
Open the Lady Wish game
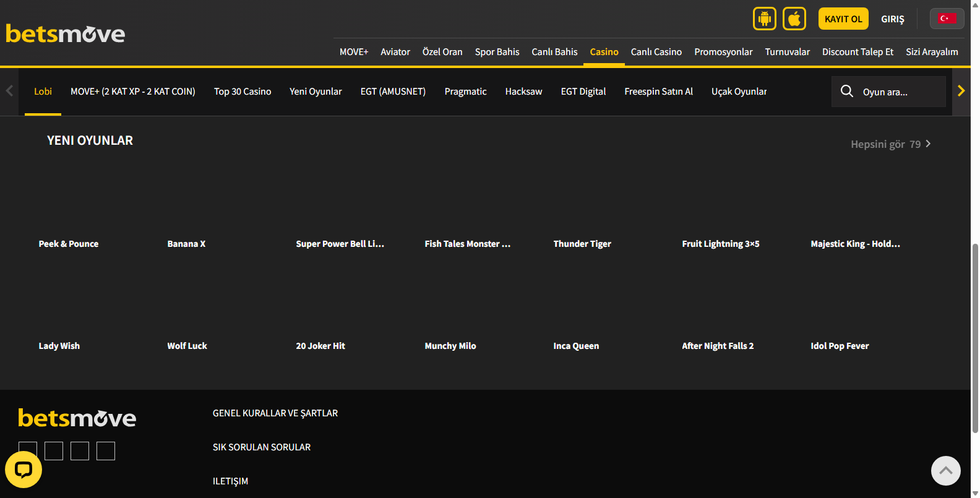coord(59,346)
